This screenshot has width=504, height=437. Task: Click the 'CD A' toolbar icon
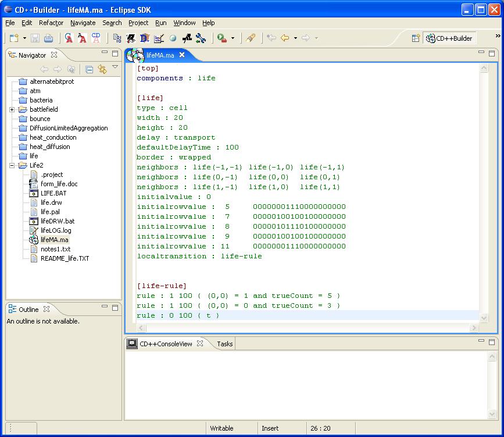click(x=96, y=38)
